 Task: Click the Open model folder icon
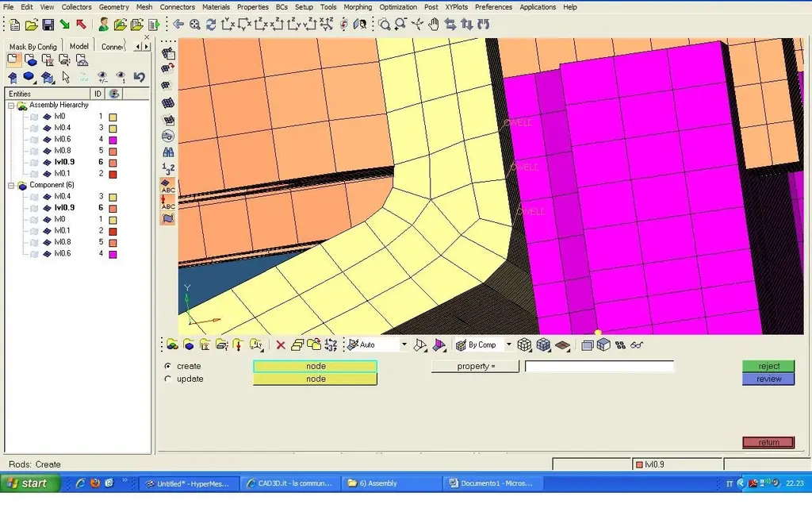point(30,25)
